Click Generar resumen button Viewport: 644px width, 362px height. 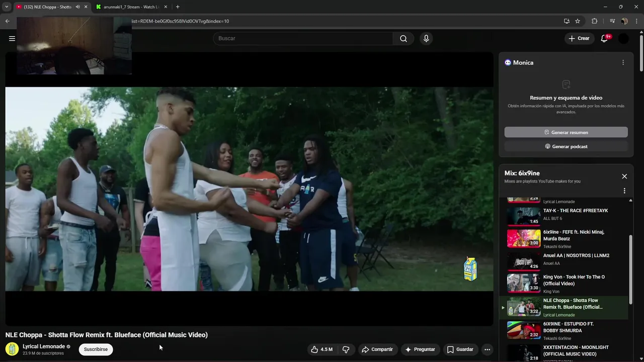click(x=566, y=132)
